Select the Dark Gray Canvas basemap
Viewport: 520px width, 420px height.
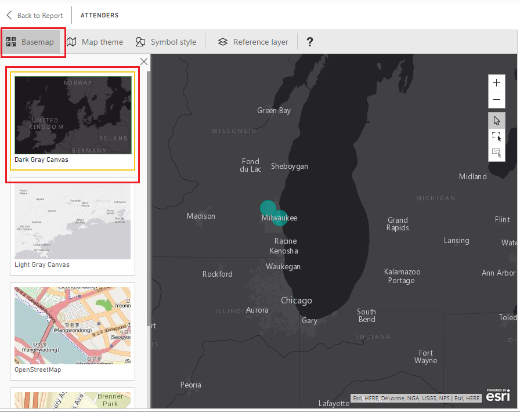pos(73,121)
